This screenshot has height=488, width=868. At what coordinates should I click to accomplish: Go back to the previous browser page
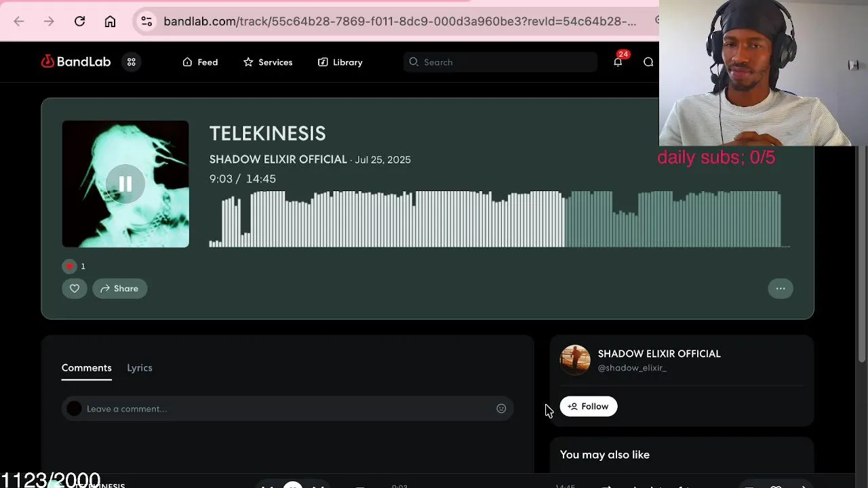[x=19, y=21]
